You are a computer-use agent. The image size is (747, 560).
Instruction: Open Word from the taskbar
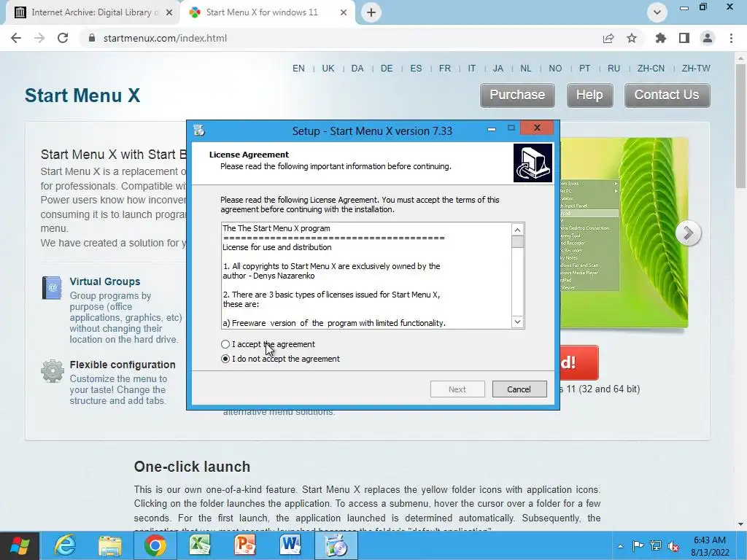click(x=290, y=545)
